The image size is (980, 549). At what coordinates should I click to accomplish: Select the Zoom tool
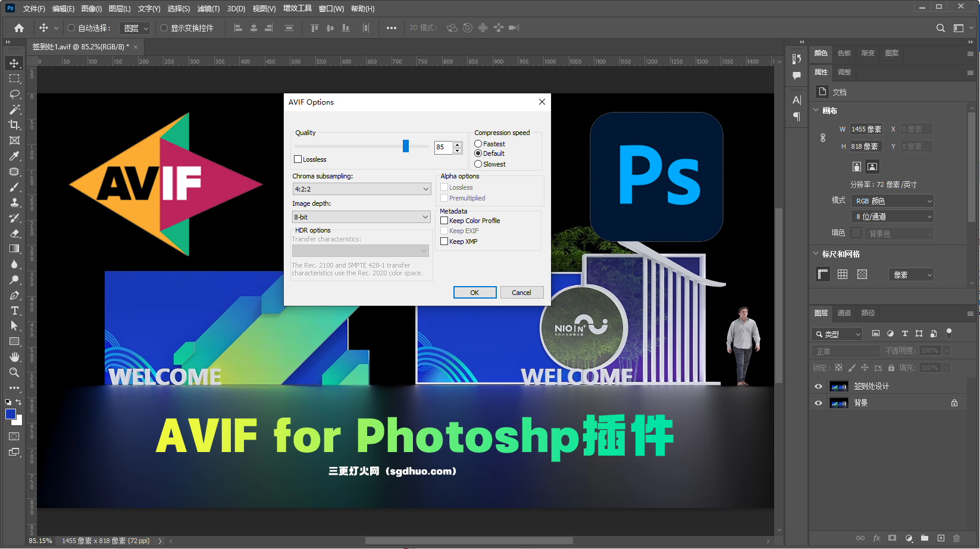point(14,372)
